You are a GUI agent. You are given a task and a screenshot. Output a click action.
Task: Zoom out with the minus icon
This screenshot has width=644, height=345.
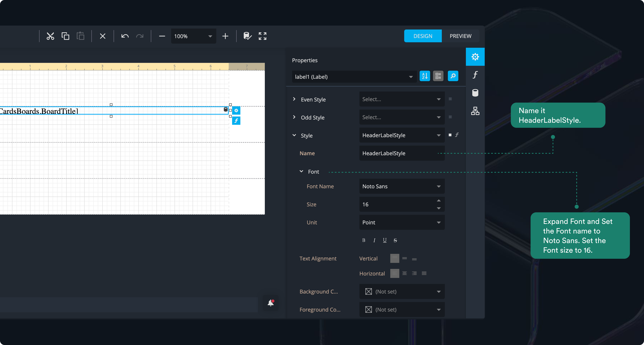click(x=162, y=36)
